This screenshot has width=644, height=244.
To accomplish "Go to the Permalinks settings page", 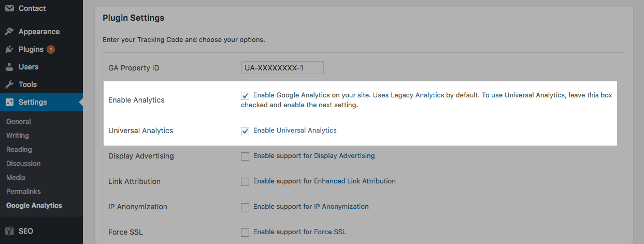I will (x=23, y=191).
